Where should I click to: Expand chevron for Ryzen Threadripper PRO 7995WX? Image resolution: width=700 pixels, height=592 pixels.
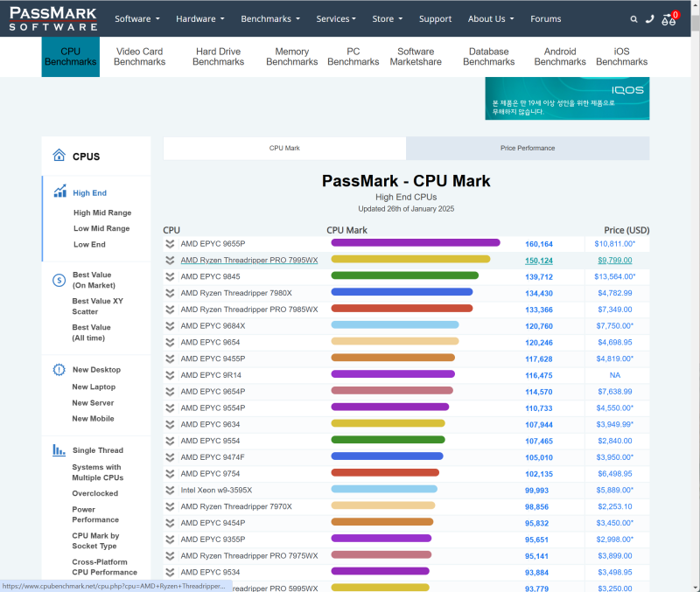(x=170, y=261)
